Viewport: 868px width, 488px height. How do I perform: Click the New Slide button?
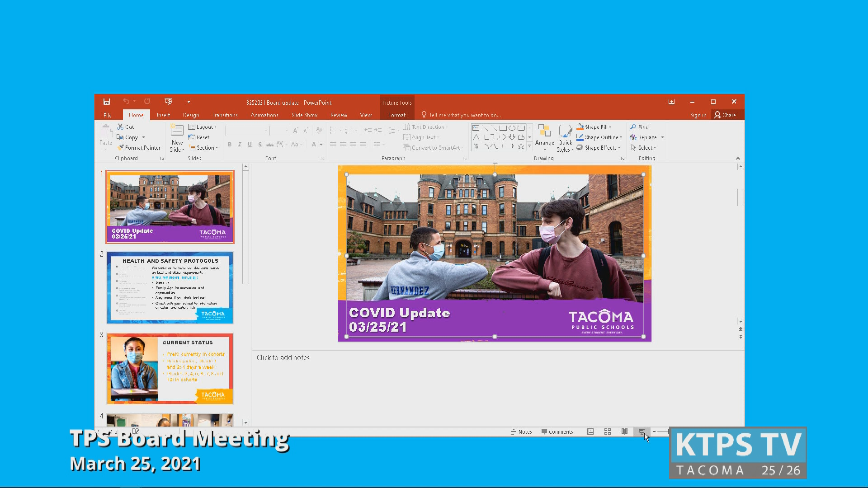[x=177, y=138]
